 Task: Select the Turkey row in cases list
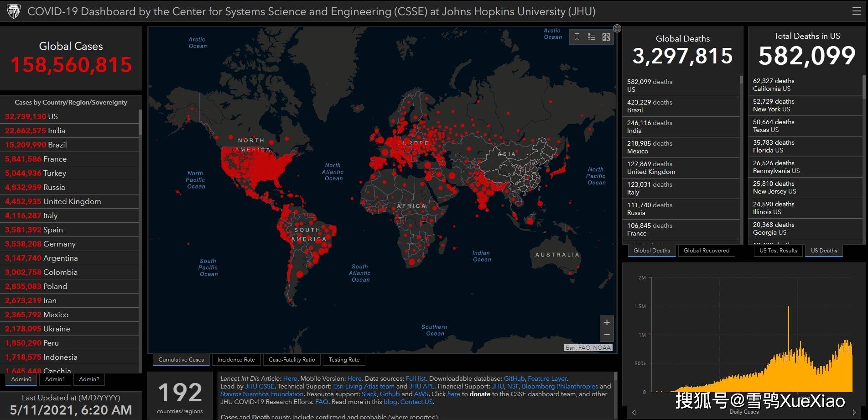click(69, 173)
